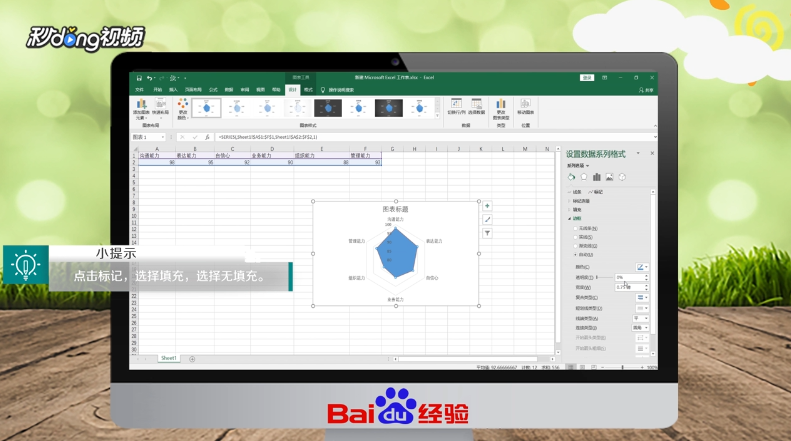The width and height of the screenshot is (791, 441).
Task: Open Series Options bar-chart icon in pane
Action: (597, 177)
